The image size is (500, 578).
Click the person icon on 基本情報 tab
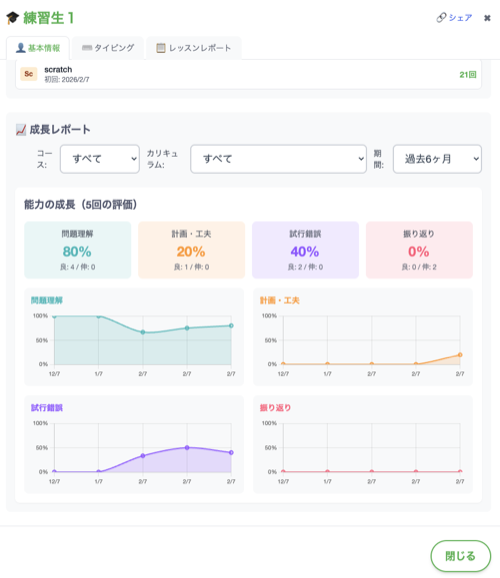pos(21,48)
